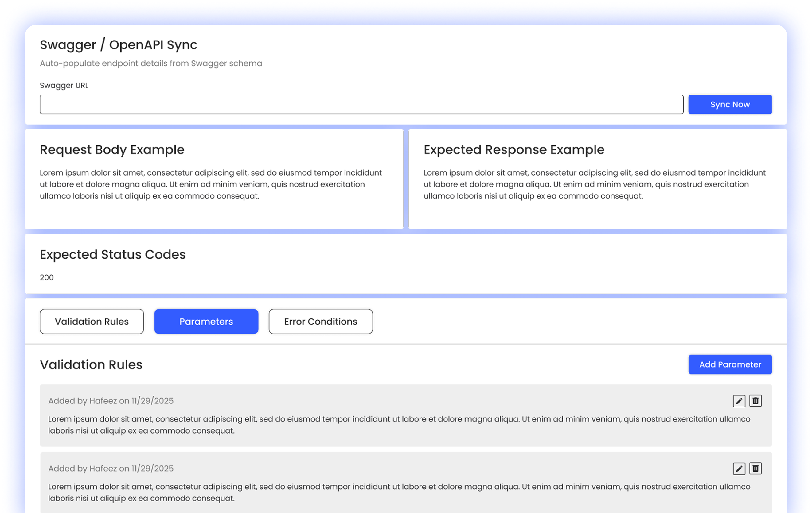Open the Error Conditions tab
Viewport: 812px width, 513px height.
coord(321,321)
